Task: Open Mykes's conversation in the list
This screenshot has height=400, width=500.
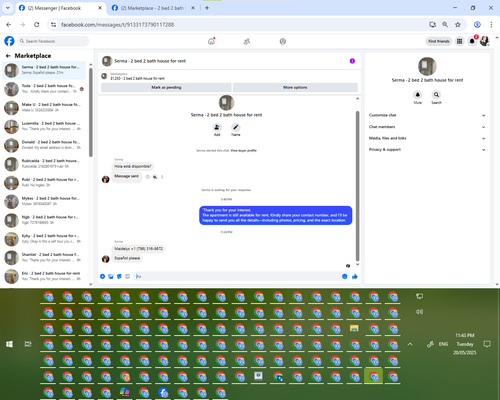Action: tap(44, 201)
